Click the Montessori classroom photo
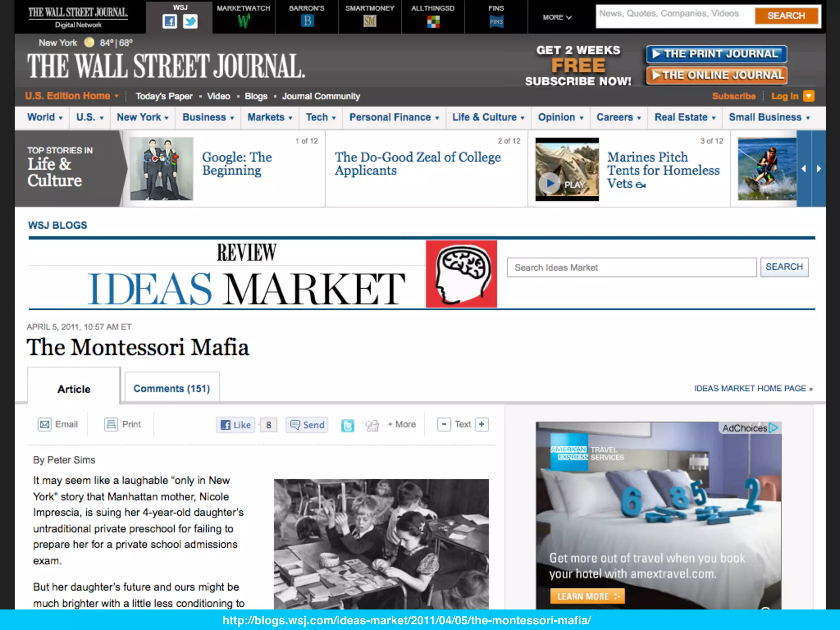 pyautogui.click(x=381, y=544)
